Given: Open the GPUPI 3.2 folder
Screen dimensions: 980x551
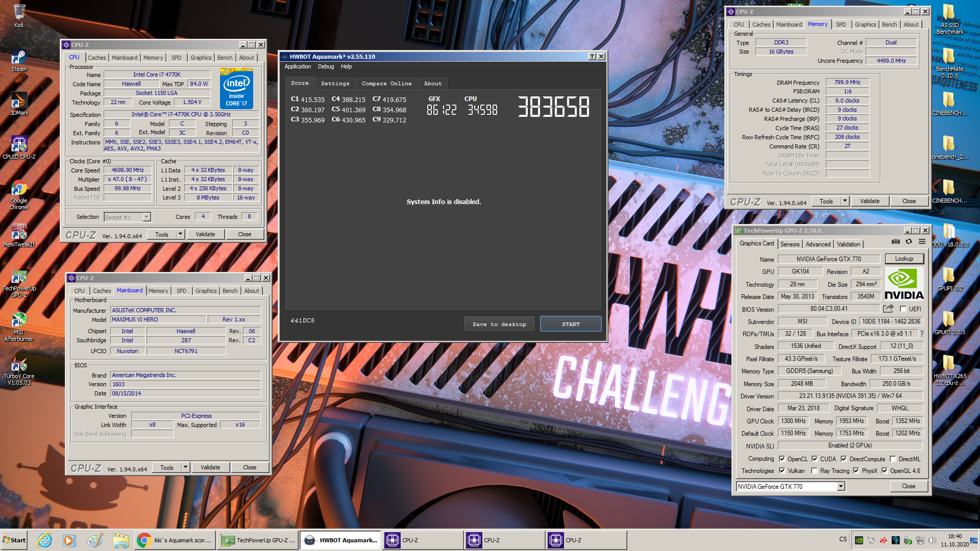Looking at the screenshot, I should pyautogui.click(x=949, y=280).
